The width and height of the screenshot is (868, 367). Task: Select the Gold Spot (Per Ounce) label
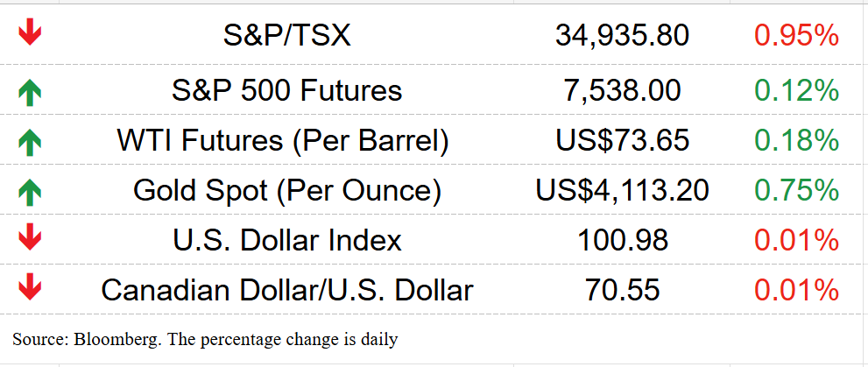(x=286, y=191)
